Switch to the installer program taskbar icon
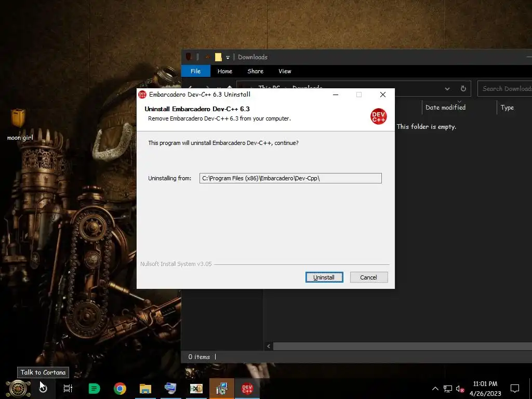Image resolution: width=532 pixels, height=399 pixels. 221,388
